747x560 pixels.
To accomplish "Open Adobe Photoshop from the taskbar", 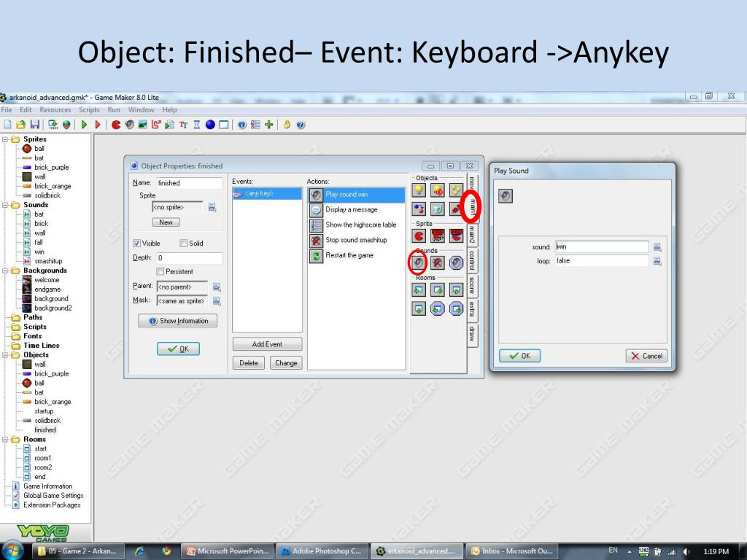I will point(322,551).
